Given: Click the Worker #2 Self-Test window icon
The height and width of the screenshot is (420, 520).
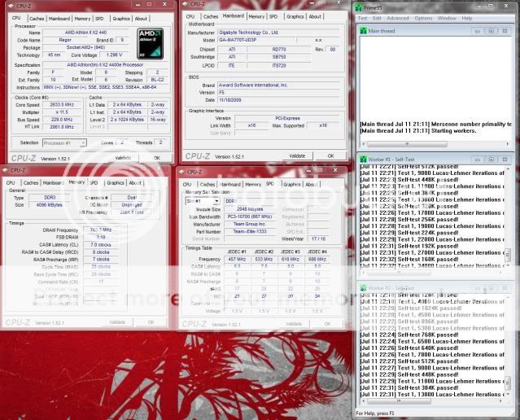Looking at the screenshot, I should (363, 287).
